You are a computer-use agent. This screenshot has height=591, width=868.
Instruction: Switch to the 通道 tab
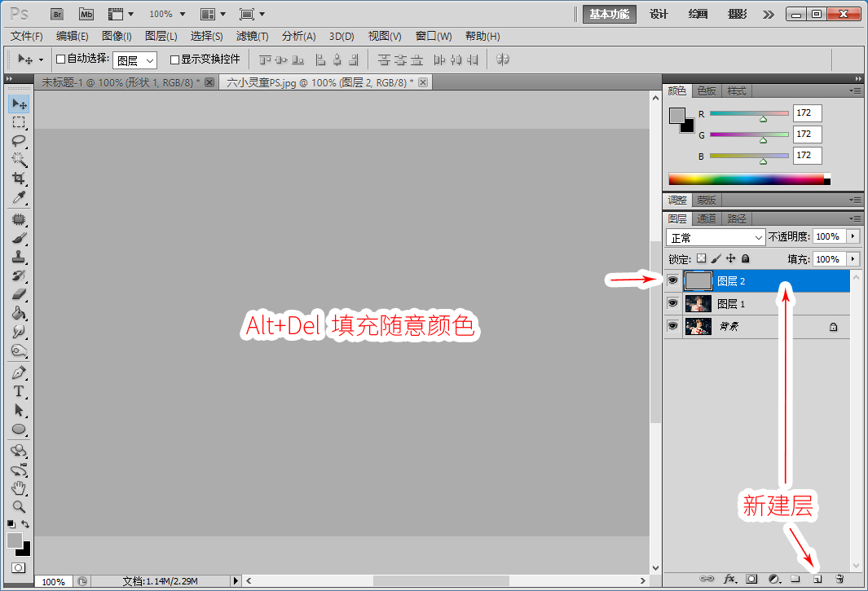[x=707, y=218]
